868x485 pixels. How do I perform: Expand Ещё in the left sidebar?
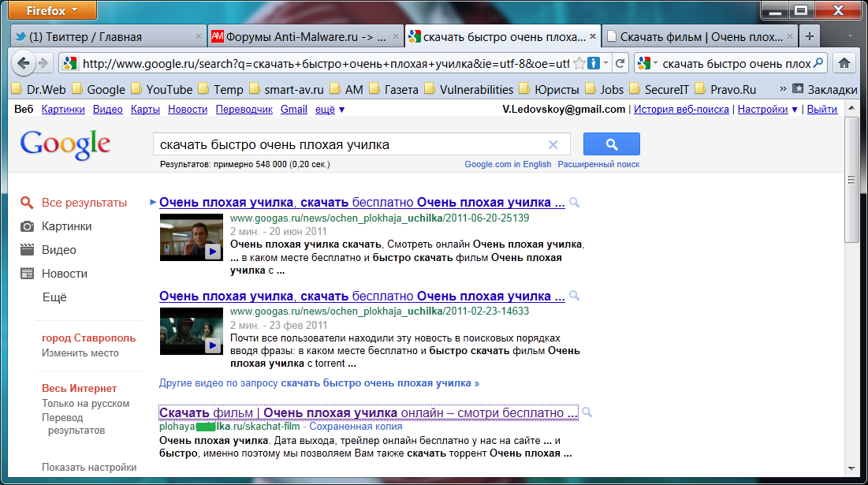[54, 297]
